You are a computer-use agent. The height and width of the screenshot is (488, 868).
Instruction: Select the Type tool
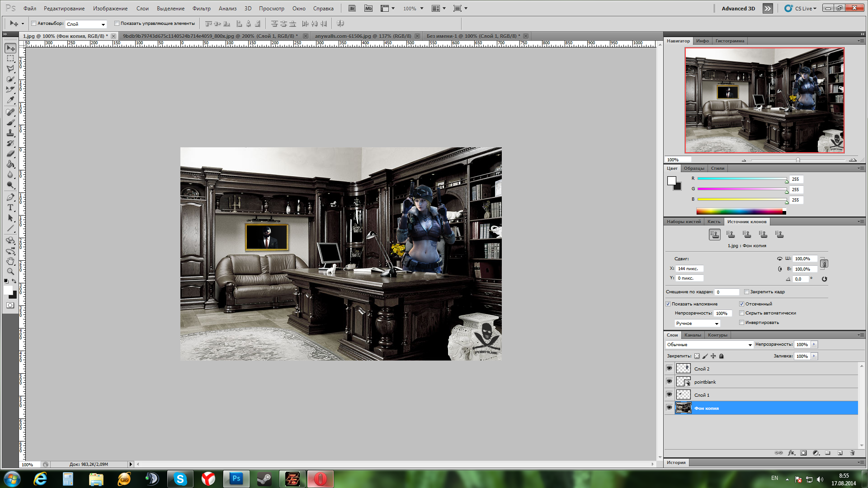coord(10,207)
